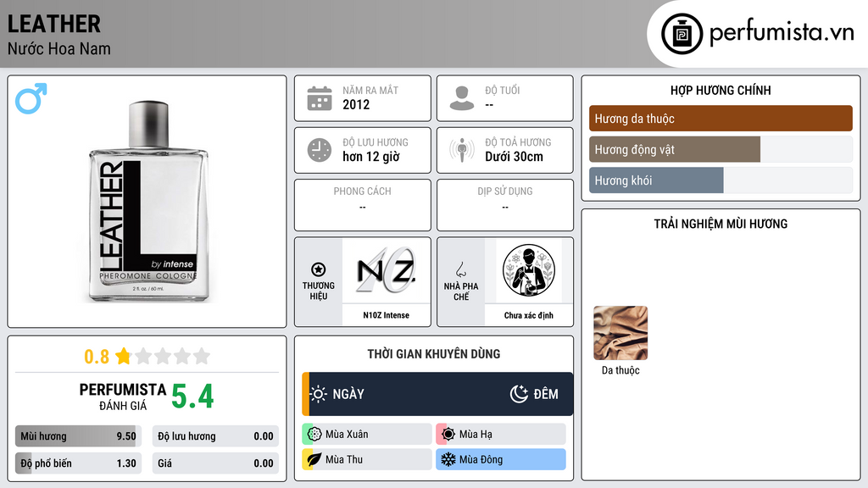This screenshot has width=868, height=488.
Task: Click the Giá 0.00 score bar
Action: click(x=215, y=463)
